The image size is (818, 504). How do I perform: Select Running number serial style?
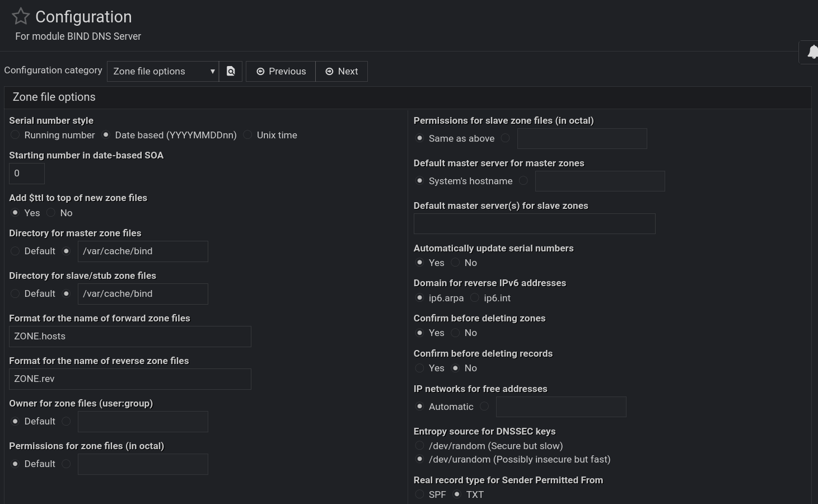click(15, 135)
